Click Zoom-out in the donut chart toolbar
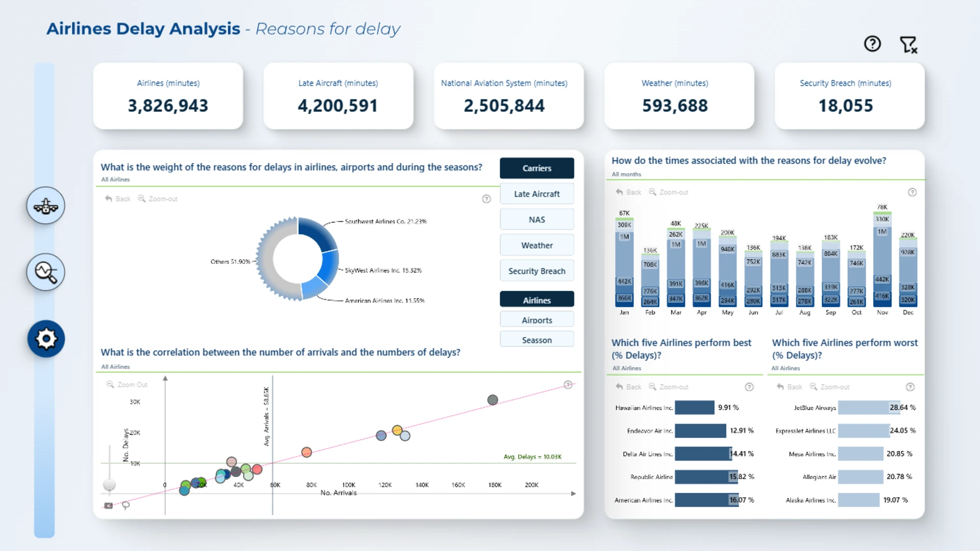Screen dimensions: 980x551 click(158, 199)
